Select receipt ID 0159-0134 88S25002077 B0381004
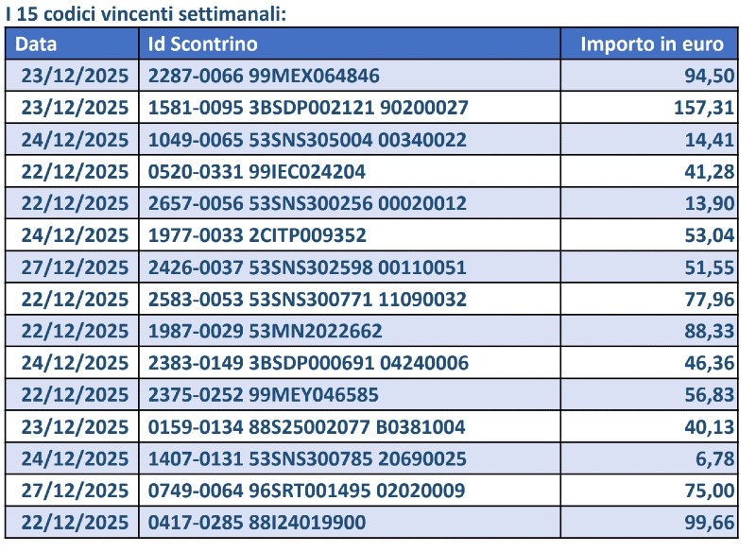756x552 pixels. click(x=307, y=427)
